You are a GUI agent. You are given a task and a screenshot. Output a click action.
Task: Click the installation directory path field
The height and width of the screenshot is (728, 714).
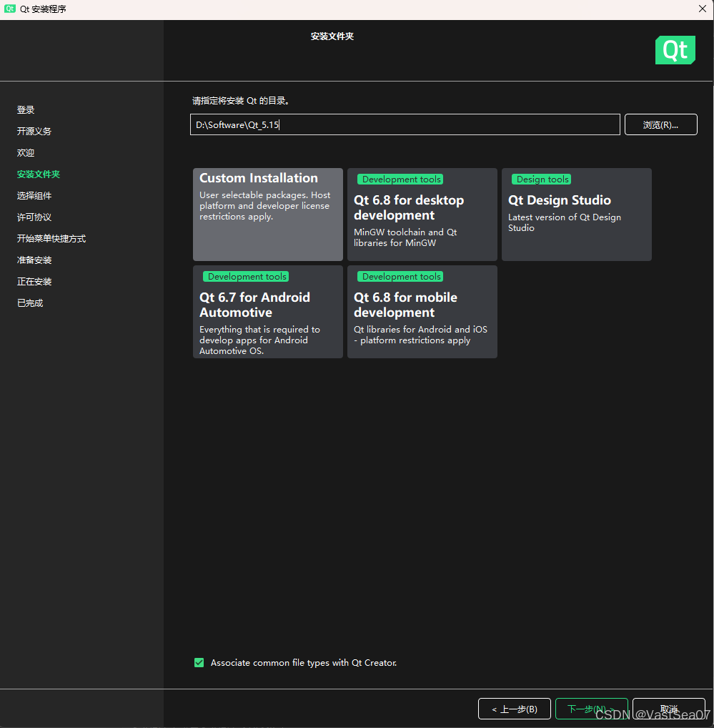pyautogui.click(x=405, y=124)
